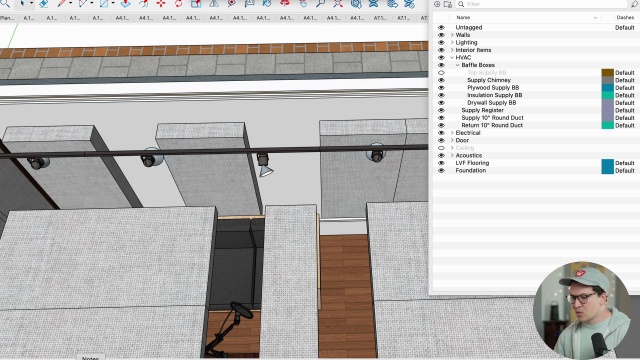Select the Zoom tool

pyautogui.click(x=320, y=4)
